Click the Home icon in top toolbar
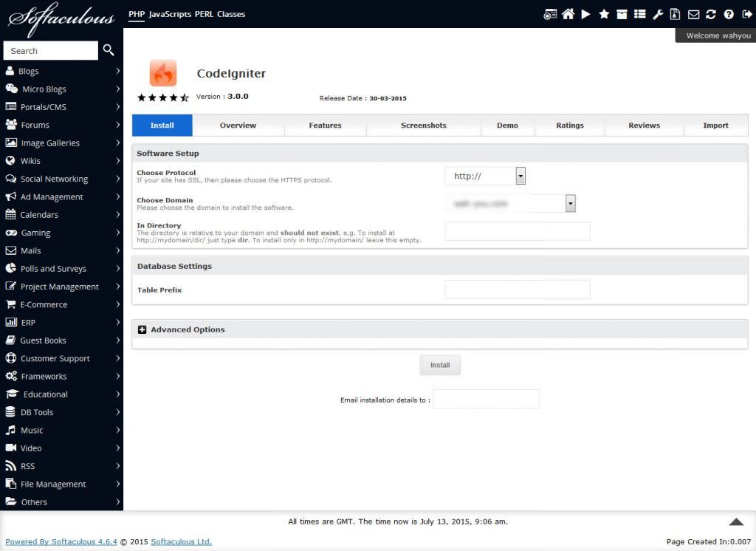This screenshot has width=756, height=551. 568,14
